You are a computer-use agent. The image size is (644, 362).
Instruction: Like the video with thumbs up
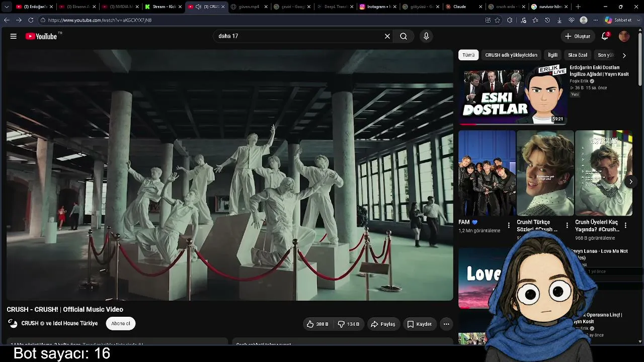317,324
